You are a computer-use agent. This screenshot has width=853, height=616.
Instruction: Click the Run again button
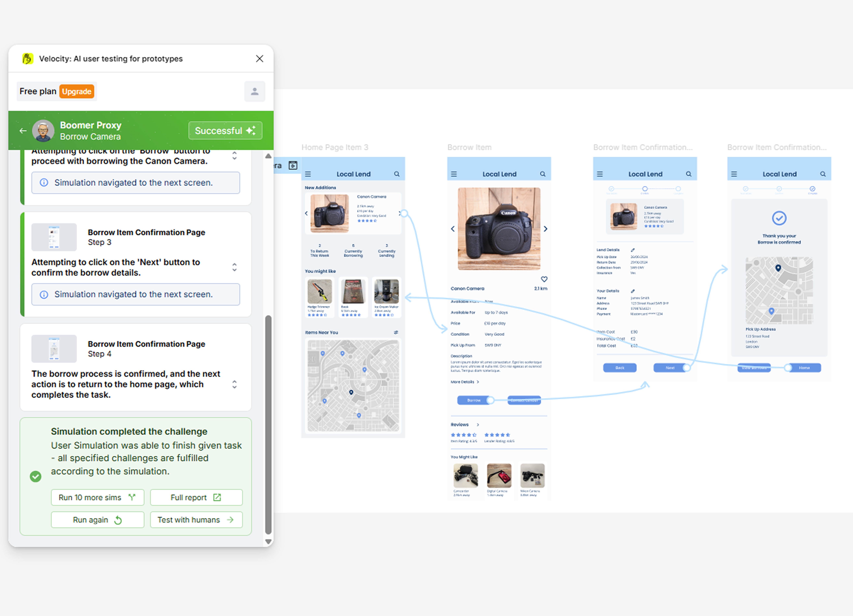coord(97,520)
